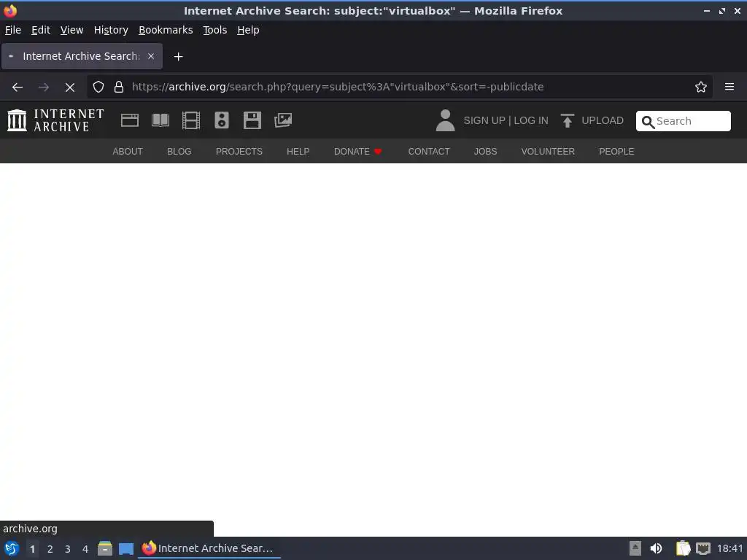The width and height of the screenshot is (747, 560).
Task: Open the ABOUT link
Action: pos(128,152)
